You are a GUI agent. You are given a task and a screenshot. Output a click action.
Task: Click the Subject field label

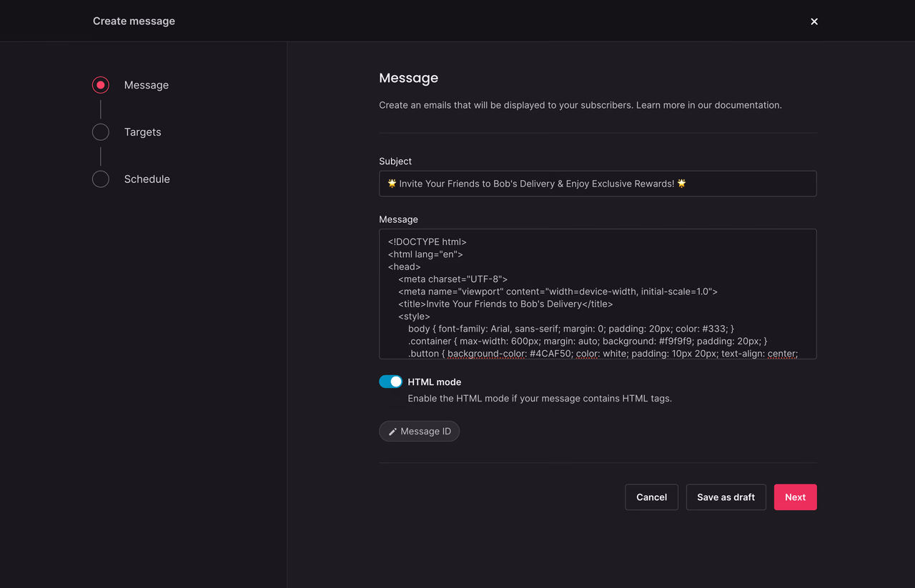[395, 161]
